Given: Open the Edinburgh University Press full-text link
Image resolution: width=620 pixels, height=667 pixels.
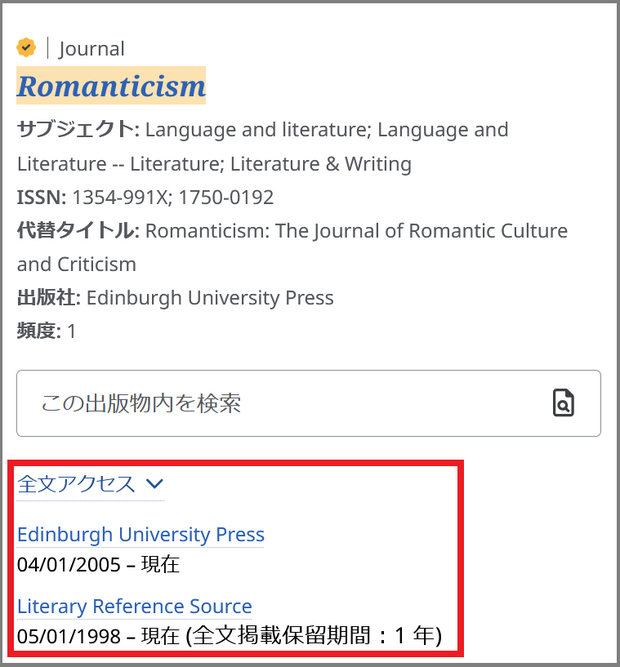Looking at the screenshot, I should [140, 534].
